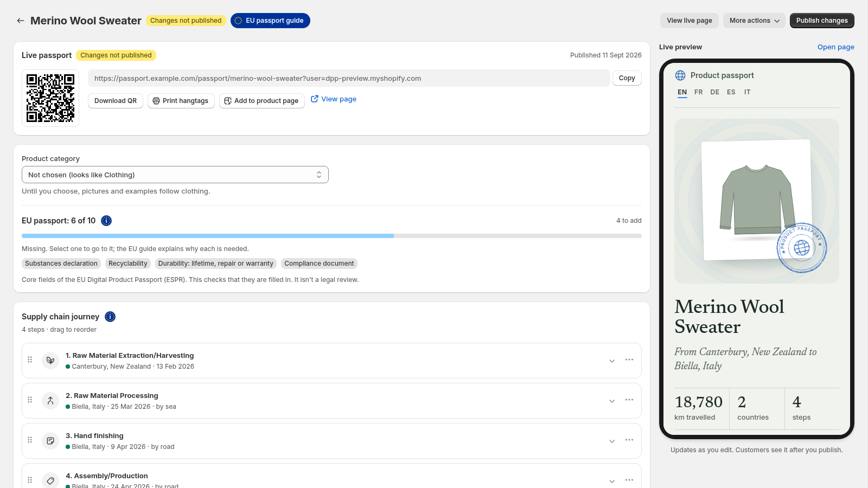Screen dimensions: 868x488
Task: Open more options for Hand finishing step
Action: [x=629, y=440]
